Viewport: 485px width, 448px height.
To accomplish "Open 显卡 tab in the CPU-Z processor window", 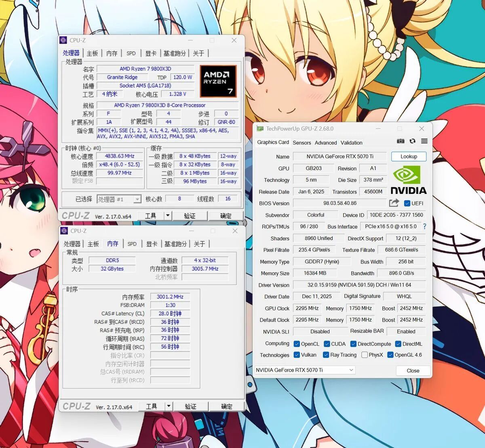I will [x=151, y=53].
